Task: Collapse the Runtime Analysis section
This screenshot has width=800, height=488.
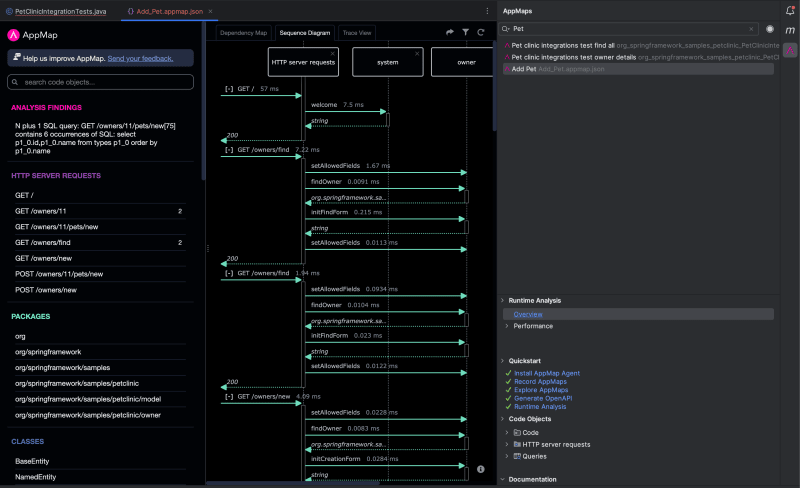Action: tap(503, 301)
